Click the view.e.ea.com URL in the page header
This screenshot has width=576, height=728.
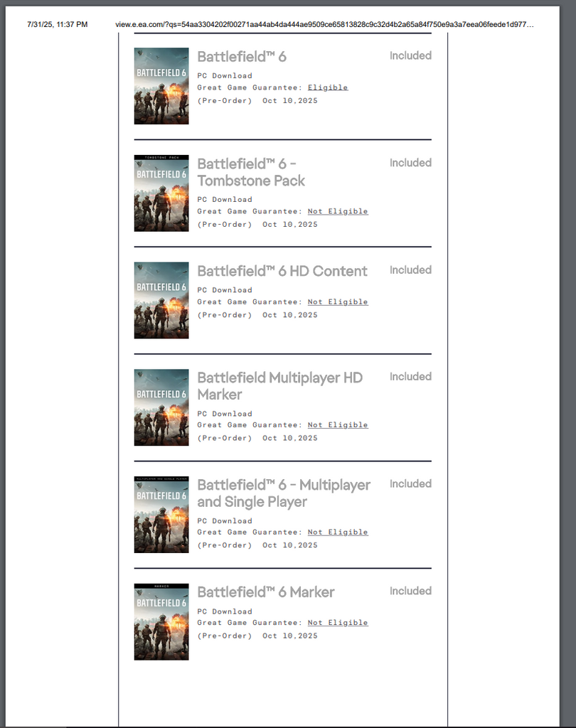(324, 25)
